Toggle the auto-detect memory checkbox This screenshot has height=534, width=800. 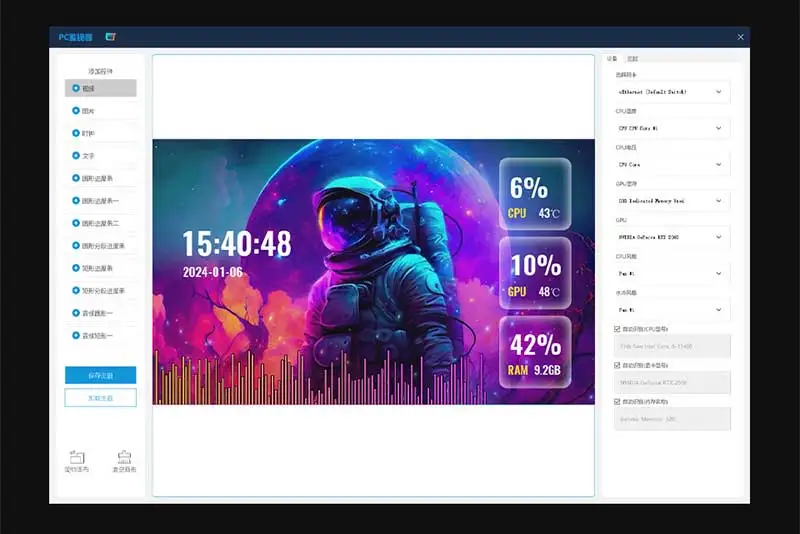617,401
